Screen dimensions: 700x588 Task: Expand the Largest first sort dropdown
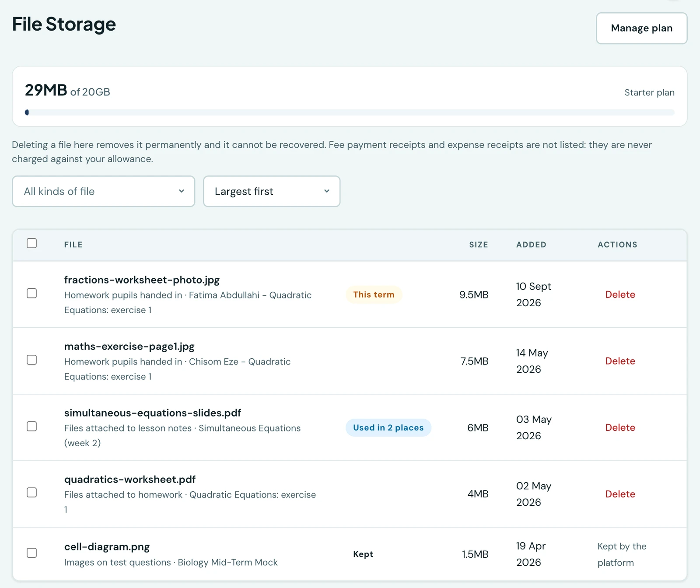click(272, 191)
